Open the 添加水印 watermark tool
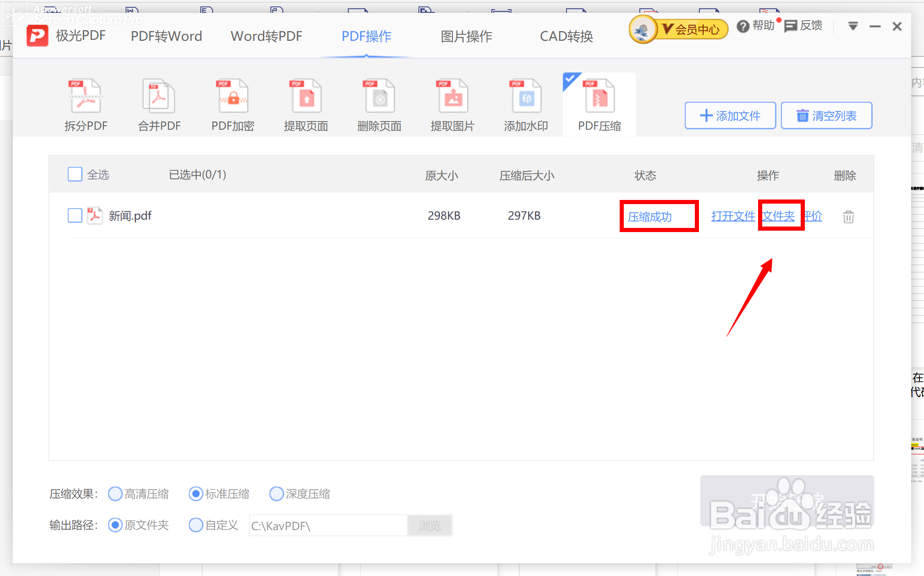The height and width of the screenshot is (576, 924). (x=526, y=96)
